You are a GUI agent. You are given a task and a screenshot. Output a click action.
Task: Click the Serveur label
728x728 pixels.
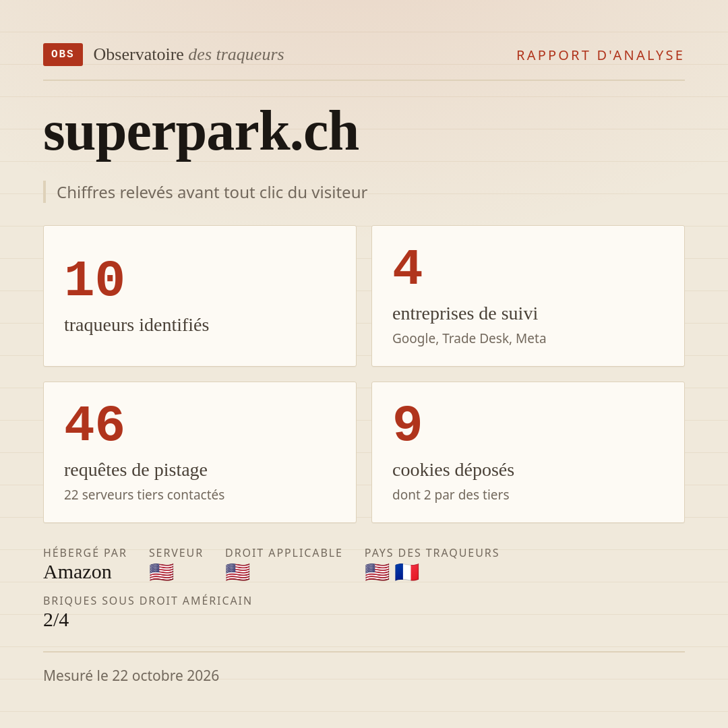coord(176,553)
